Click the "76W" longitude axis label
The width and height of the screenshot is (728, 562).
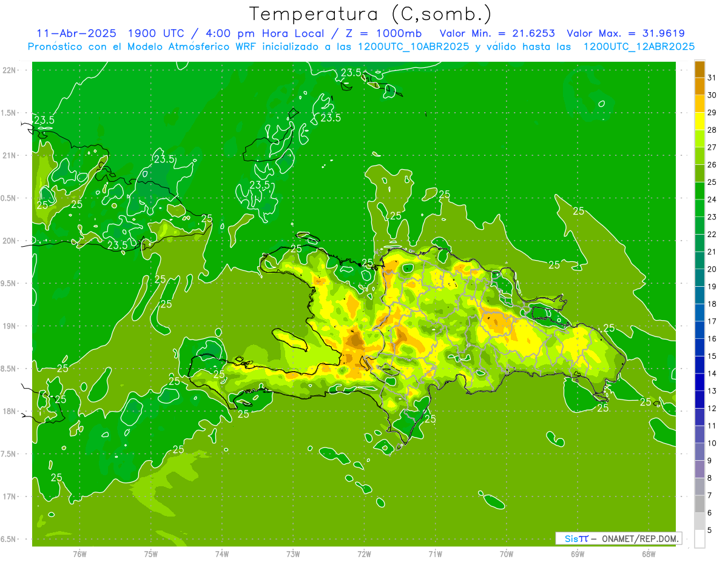coord(79,554)
